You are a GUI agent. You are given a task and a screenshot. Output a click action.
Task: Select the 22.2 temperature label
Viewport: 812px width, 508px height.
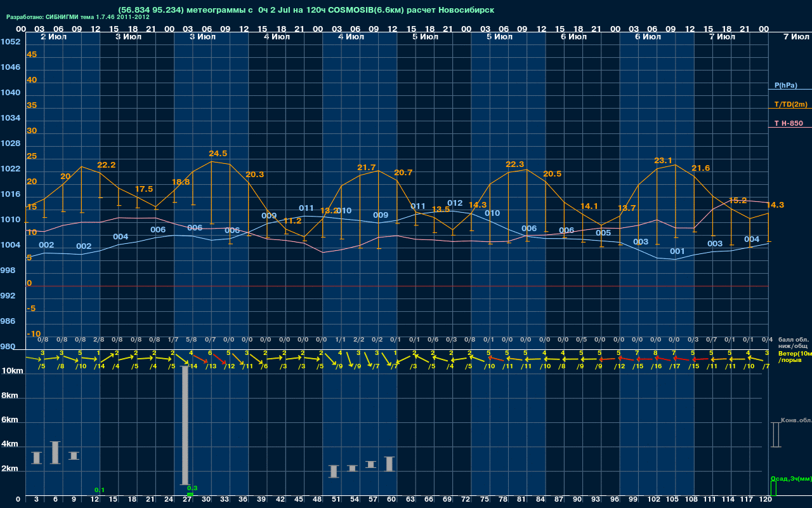(x=107, y=165)
